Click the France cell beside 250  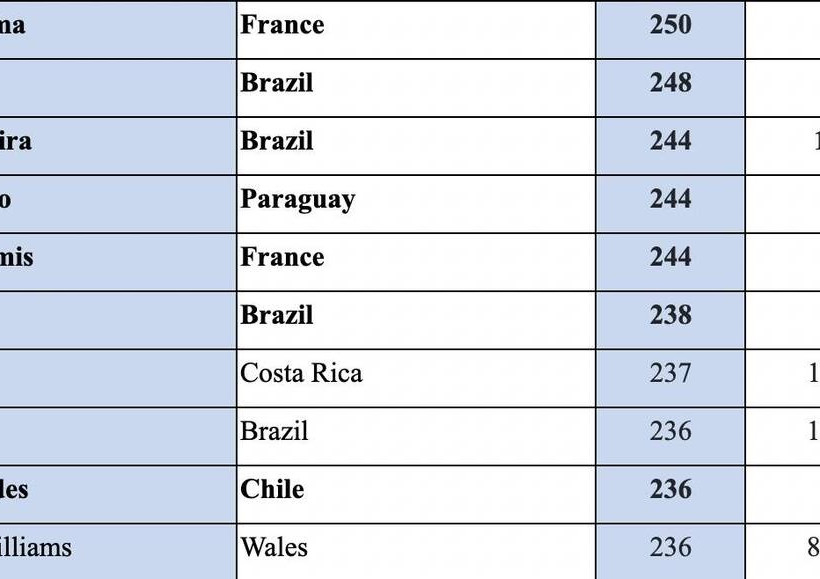(x=416, y=26)
